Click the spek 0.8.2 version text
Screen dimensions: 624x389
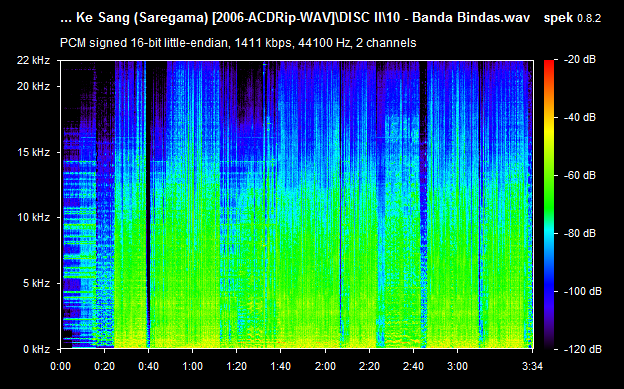(572, 18)
